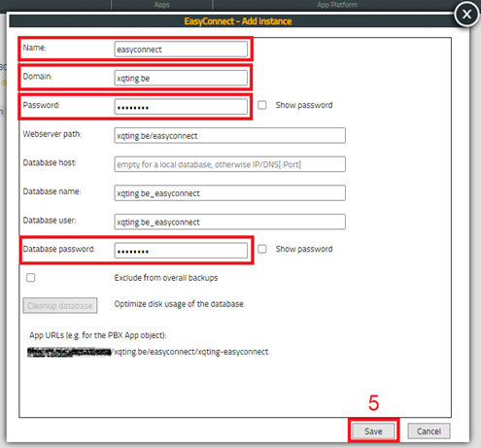Click the 'Optimize disk usage of the database.' text
Viewport: 481px width, 448px height.
(180, 304)
